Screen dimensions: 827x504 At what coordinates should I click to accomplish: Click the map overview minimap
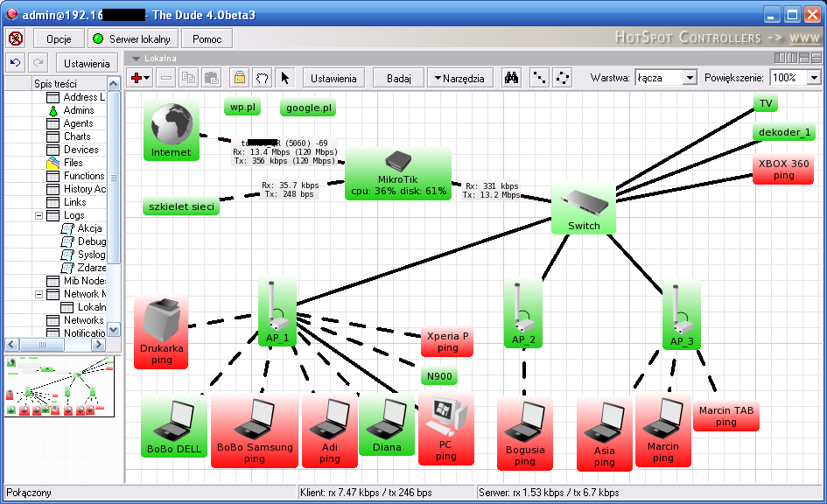pos(60,387)
